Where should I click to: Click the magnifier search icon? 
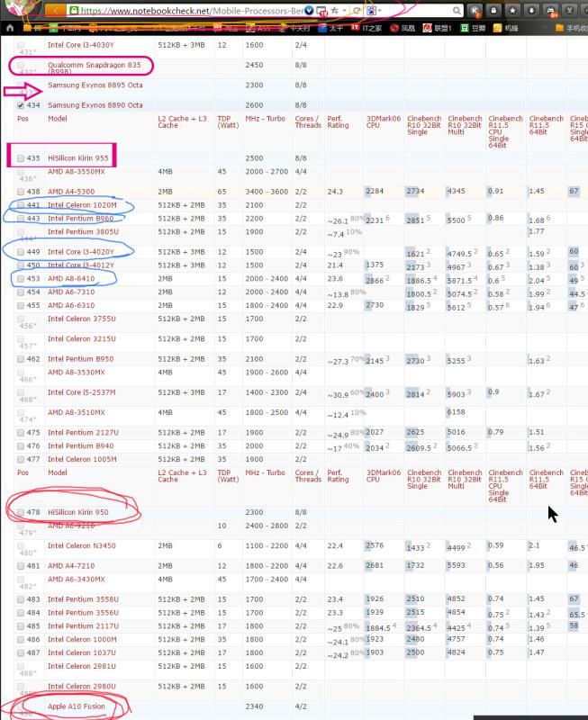457,10
